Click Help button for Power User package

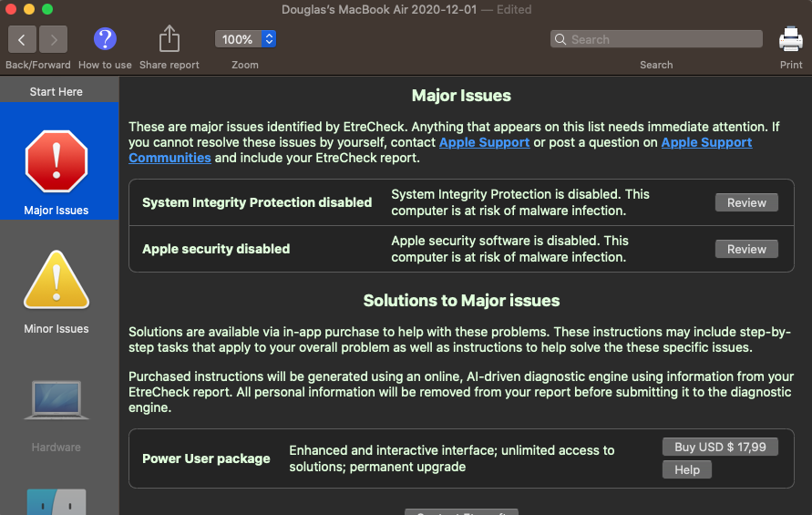pyautogui.click(x=687, y=469)
